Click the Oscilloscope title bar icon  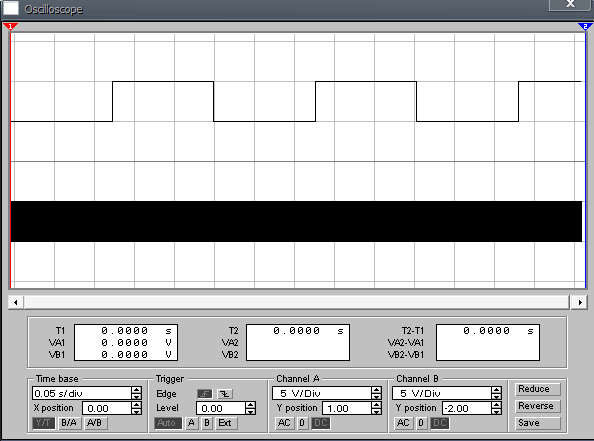[11, 8]
